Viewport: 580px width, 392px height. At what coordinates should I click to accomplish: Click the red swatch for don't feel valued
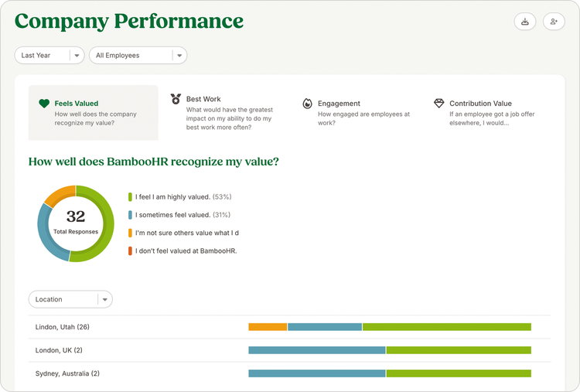130,251
